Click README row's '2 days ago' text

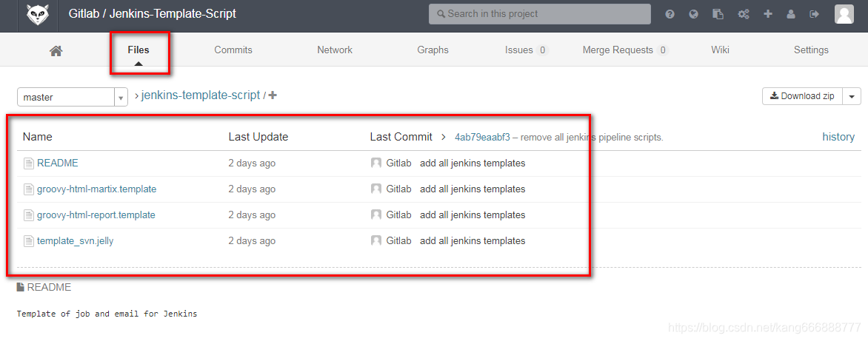click(x=252, y=163)
